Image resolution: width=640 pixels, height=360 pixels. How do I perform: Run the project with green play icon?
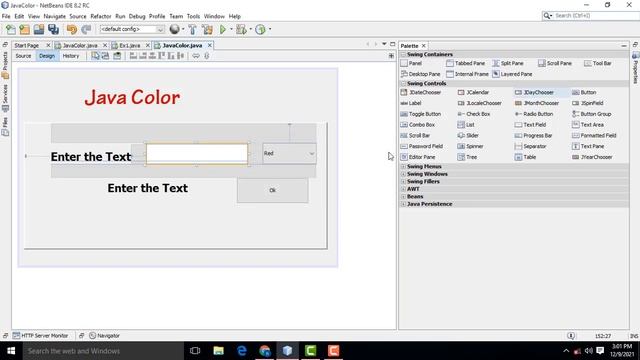(223, 29)
